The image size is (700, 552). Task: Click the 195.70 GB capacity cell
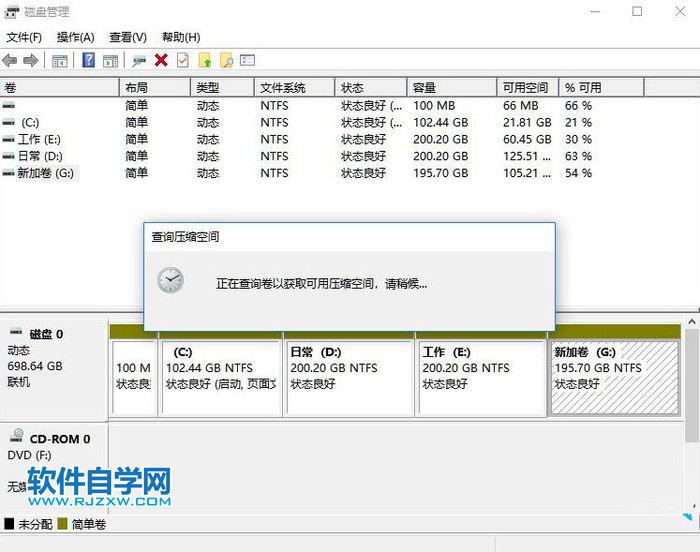click(x=441, y=173)
